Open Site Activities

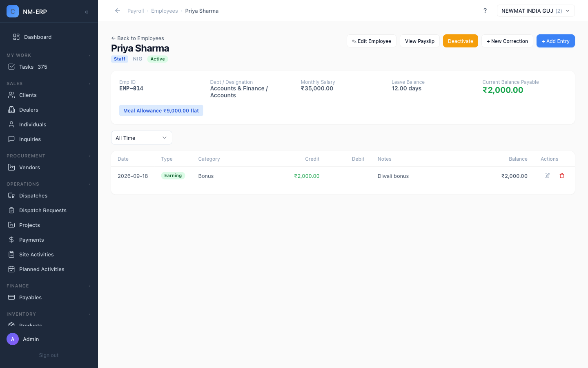(x=49, y=254)
